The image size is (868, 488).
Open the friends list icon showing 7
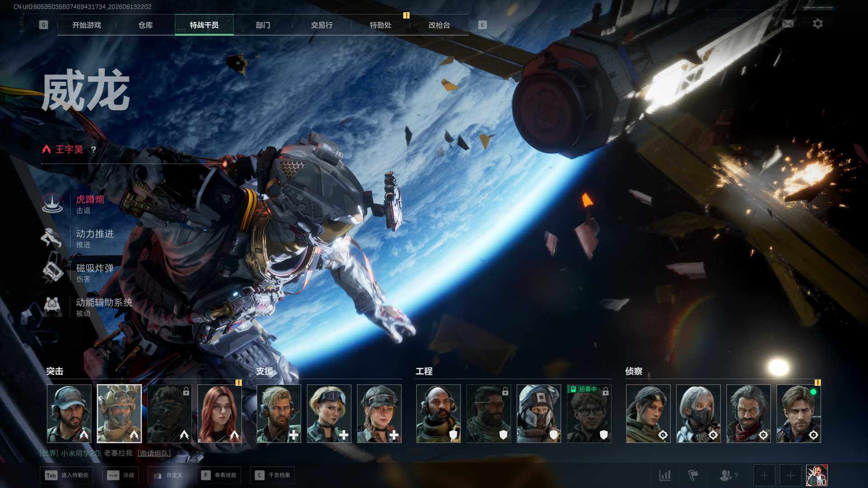(x=728, y=475)
